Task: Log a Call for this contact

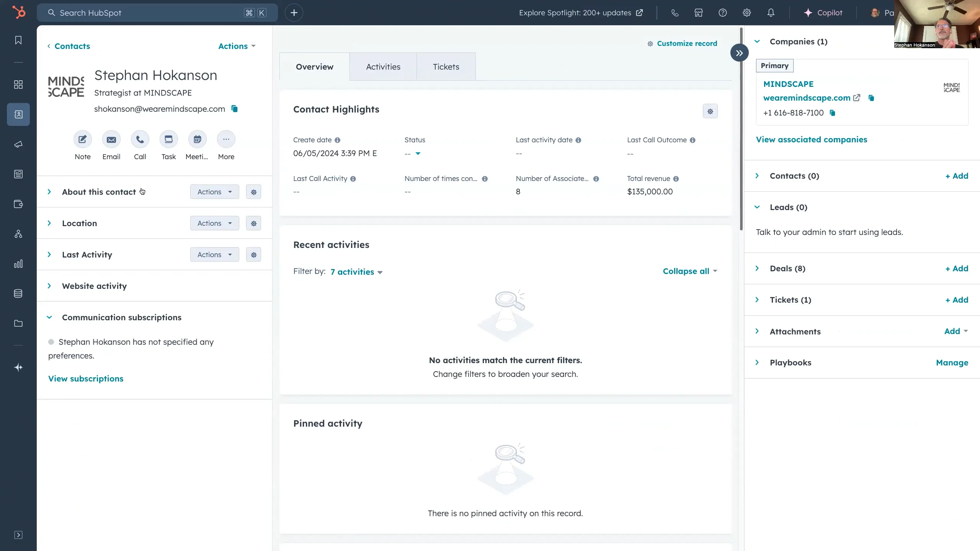Action: [140, 139]
